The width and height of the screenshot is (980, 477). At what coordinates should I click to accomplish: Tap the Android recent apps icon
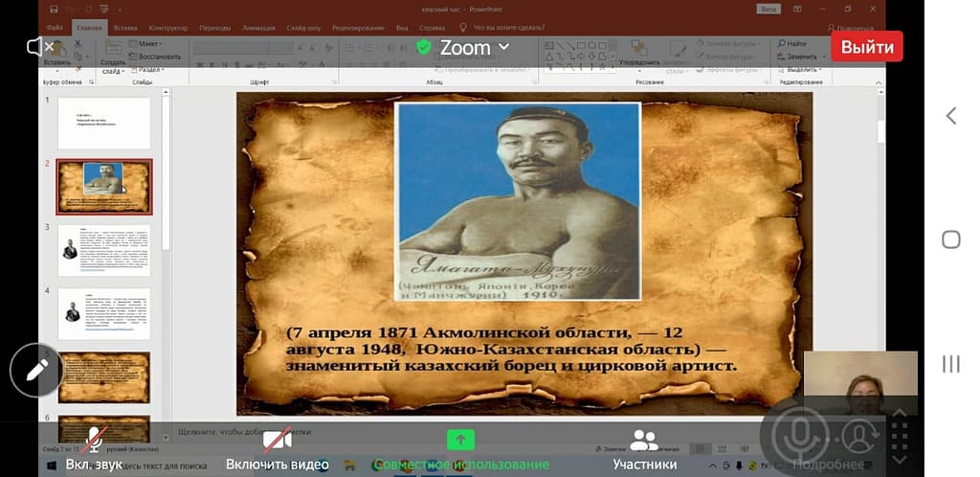coord(950,363)
